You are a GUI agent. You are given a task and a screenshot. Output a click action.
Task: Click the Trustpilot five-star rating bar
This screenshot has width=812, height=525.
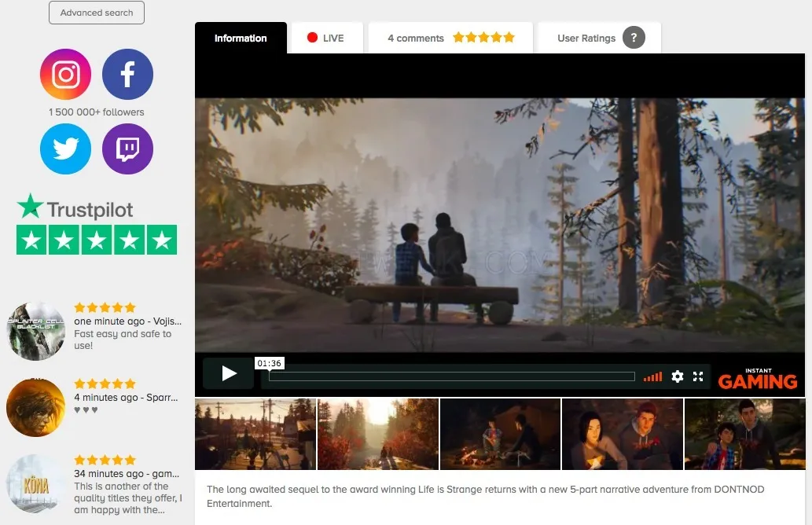tap(97, 240)
